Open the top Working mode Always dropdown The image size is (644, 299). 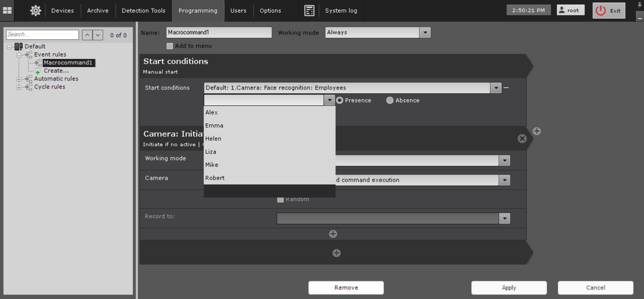425,33
